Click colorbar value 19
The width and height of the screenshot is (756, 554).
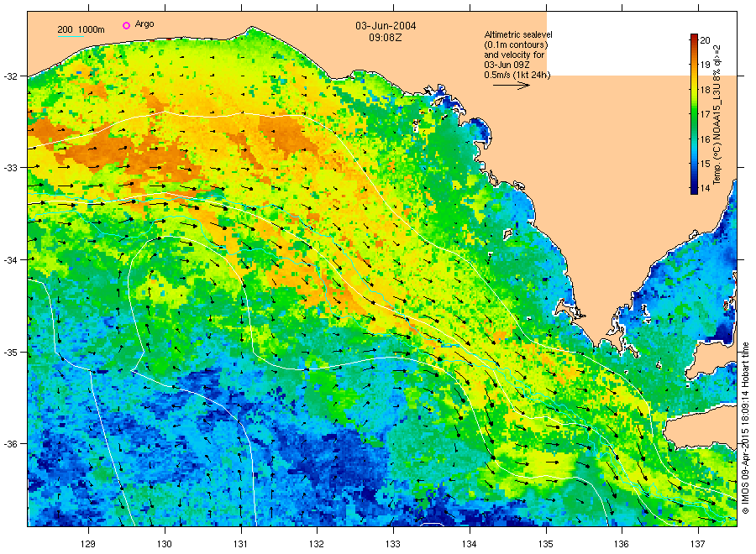pyautogui.click(x=705, y=65)
